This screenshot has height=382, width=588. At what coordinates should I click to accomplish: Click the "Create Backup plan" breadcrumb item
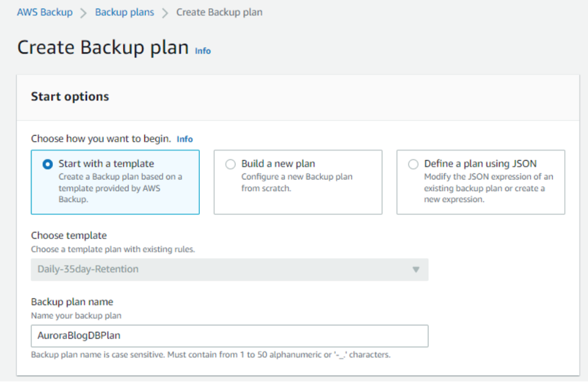(219, 11)
